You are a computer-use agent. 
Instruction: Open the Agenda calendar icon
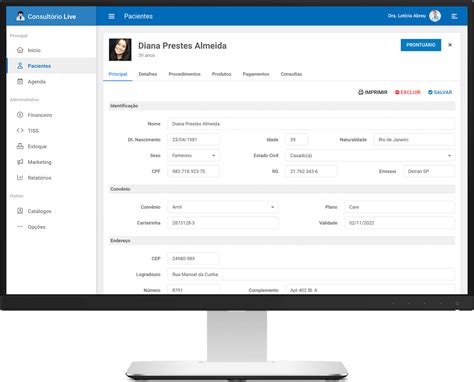(x=20, y=81)
